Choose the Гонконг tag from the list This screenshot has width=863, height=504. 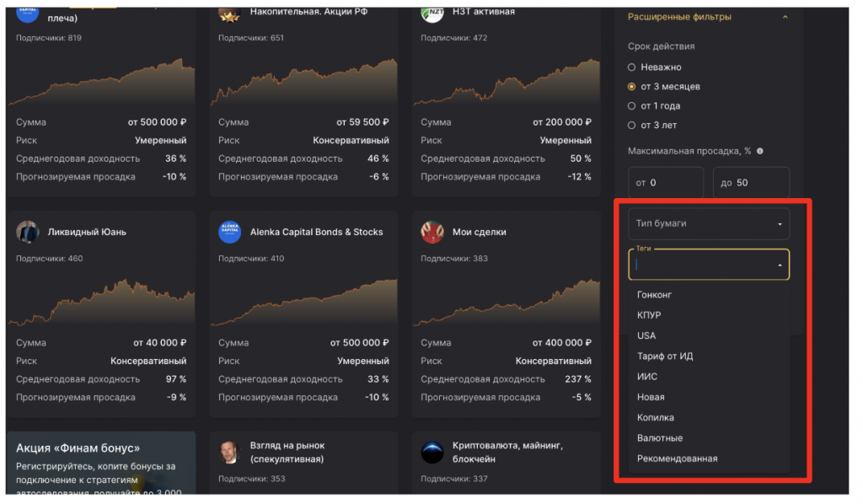pos(655,295)
